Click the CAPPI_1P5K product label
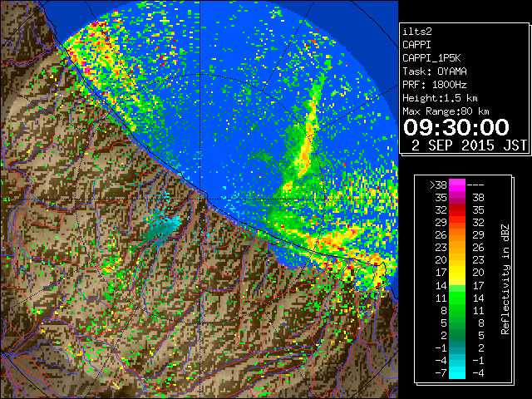 click(x=431, y=58)
